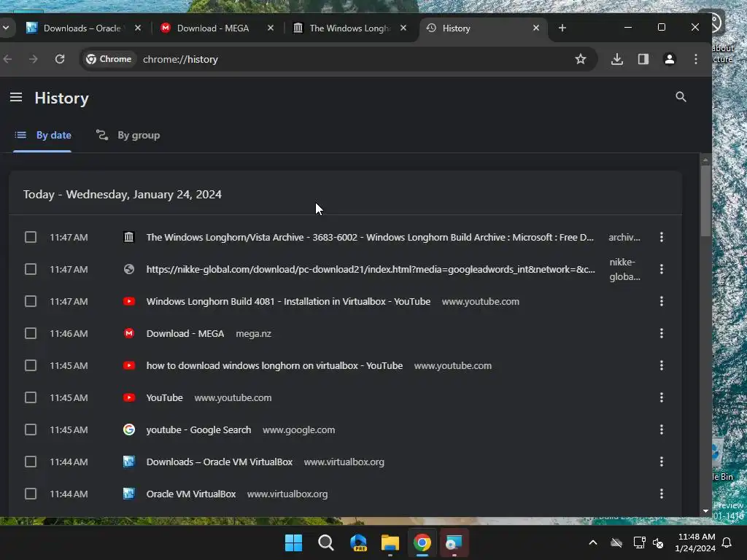Open actions menu for Longhorn Build 4081 entry
The image size is (747, 560).
[x=661, y=301]
